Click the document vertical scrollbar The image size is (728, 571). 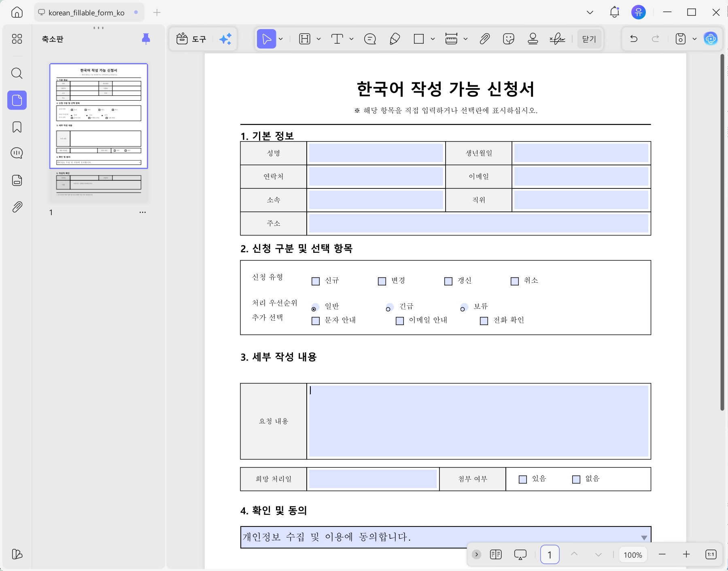coord(722,233)
